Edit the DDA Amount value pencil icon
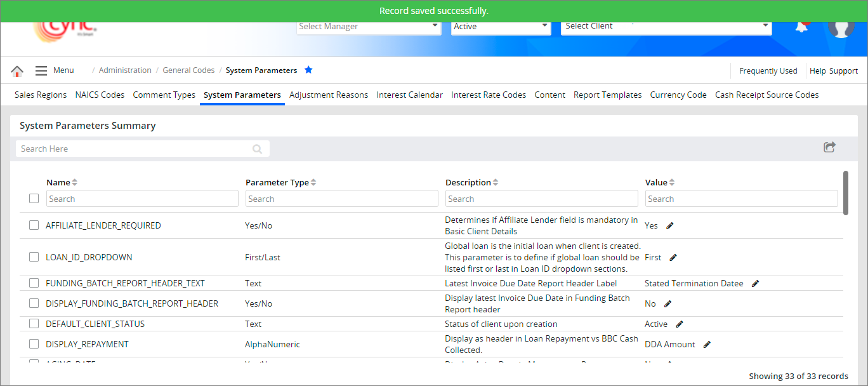Screen dimensions: 868x386 [707, 344]
